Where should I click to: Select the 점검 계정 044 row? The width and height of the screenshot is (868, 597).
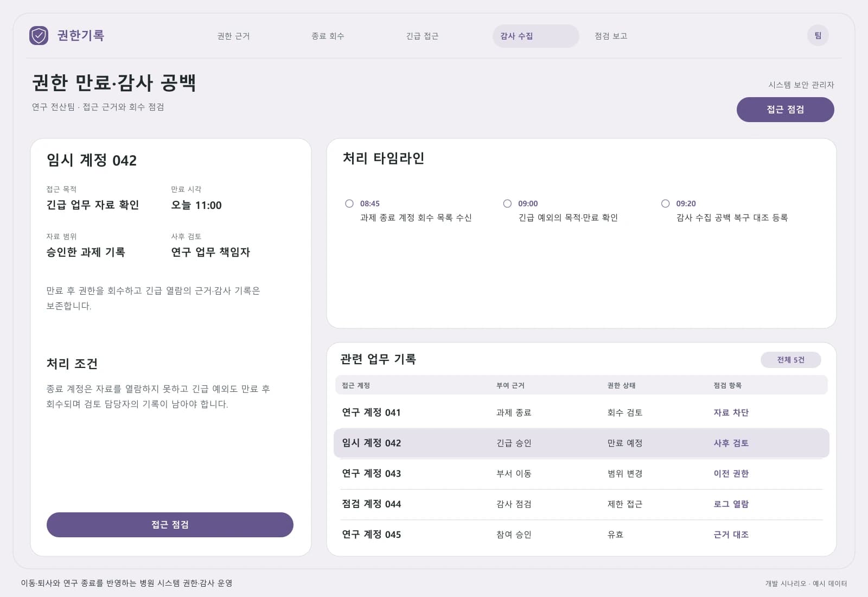coord(581,504)
